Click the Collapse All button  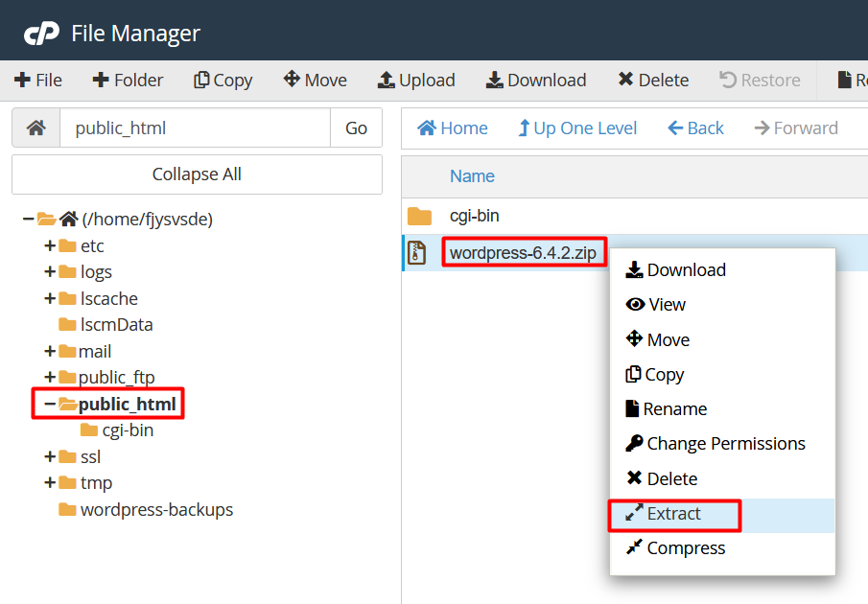[197, 174]
